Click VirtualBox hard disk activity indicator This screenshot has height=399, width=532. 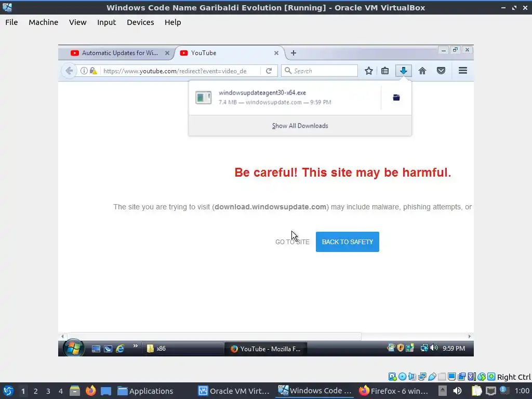click(393, 377)
